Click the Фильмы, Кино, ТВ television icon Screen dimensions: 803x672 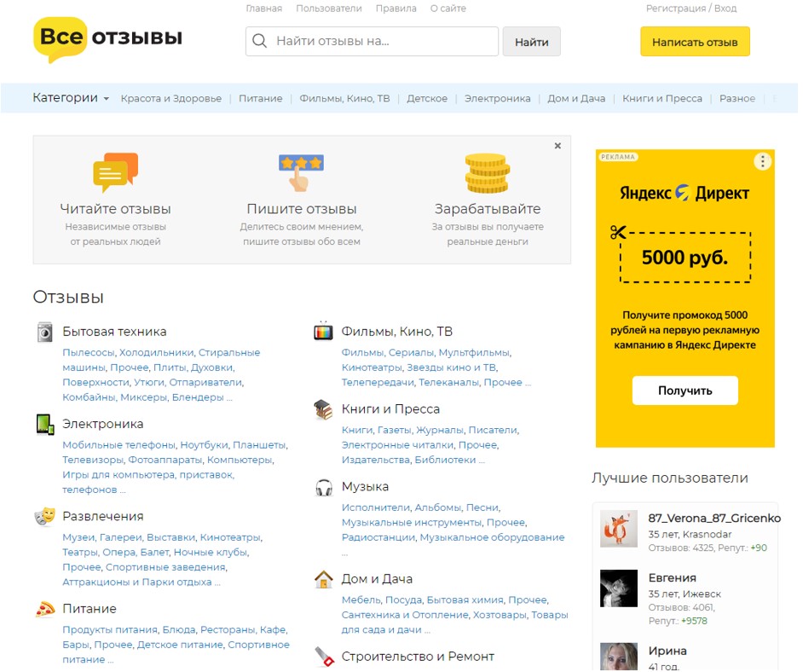pyautogui.click(x=323, y=331)
